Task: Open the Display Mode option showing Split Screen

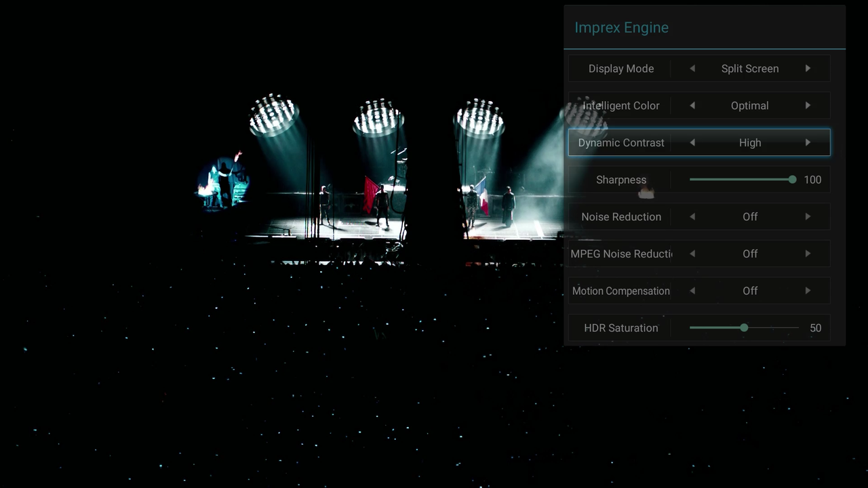Action: (x=750, y=68)
